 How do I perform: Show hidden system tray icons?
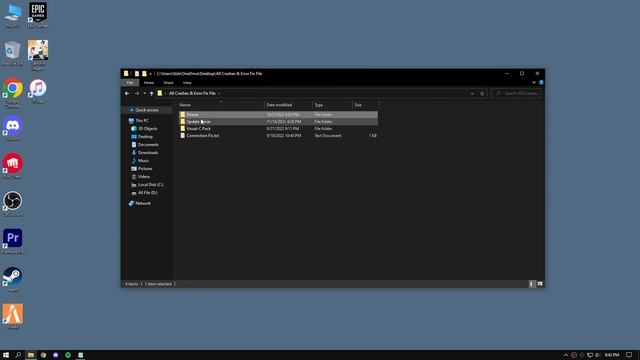pos(566,355)
